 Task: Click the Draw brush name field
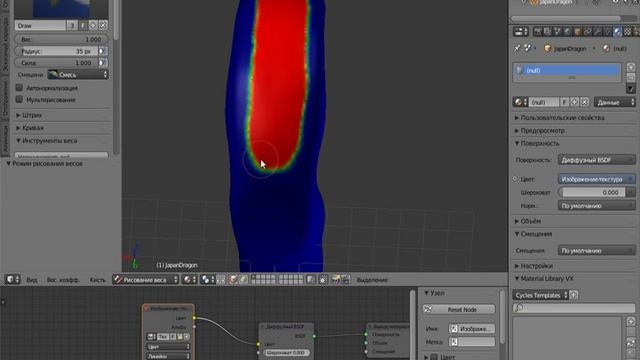pyautogui.click(x=40, y=26)
